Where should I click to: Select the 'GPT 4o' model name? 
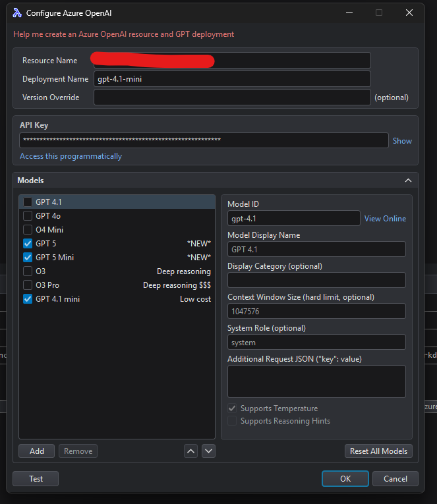48,215
